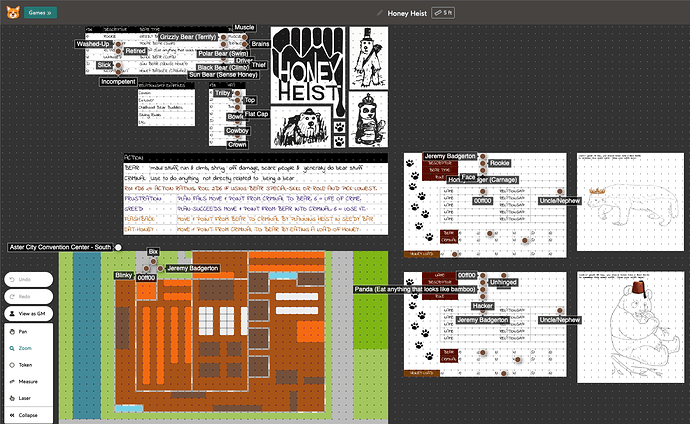The image size is (690, 424).
Task: Click the Redo button
Action: (29, 296)
